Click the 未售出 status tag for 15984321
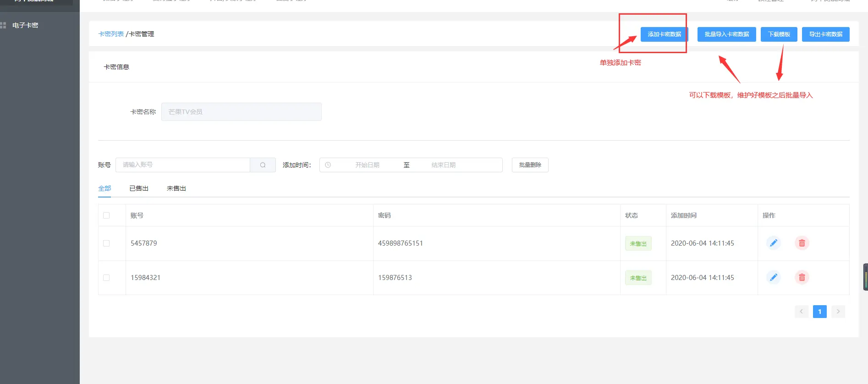This screenshot has height=384, width=868. point(638,278)
